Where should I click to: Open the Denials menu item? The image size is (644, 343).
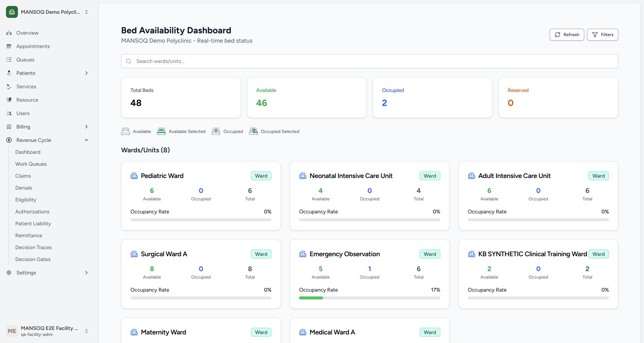point(23,188)
